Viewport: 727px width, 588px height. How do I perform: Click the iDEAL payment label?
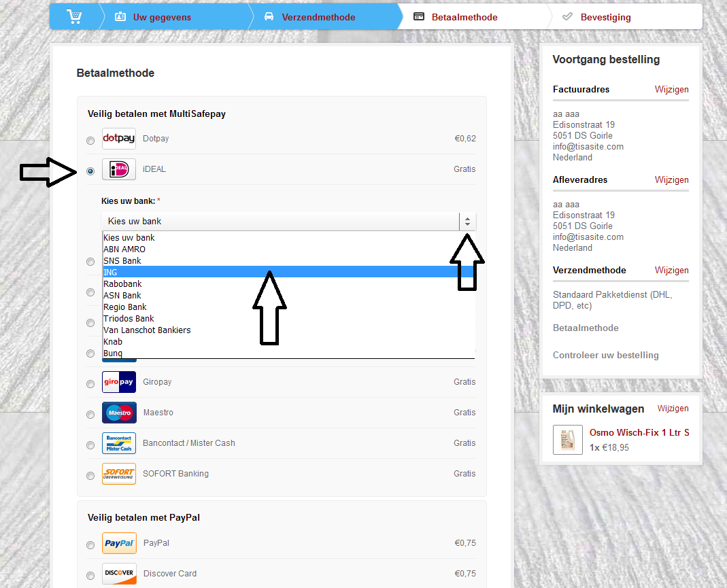click(154, 169)
